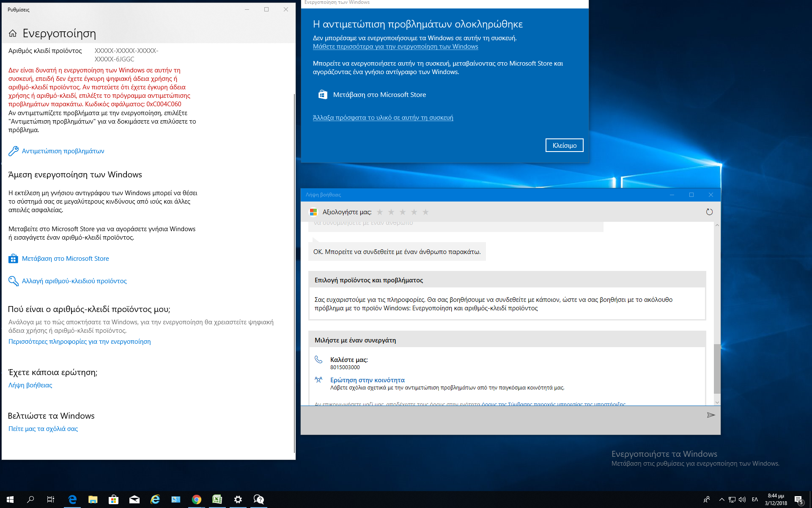812x508 pixels.
Task: Open File Explorer from the taskbar
Action: pyautogui.click(x=93, y=500)
